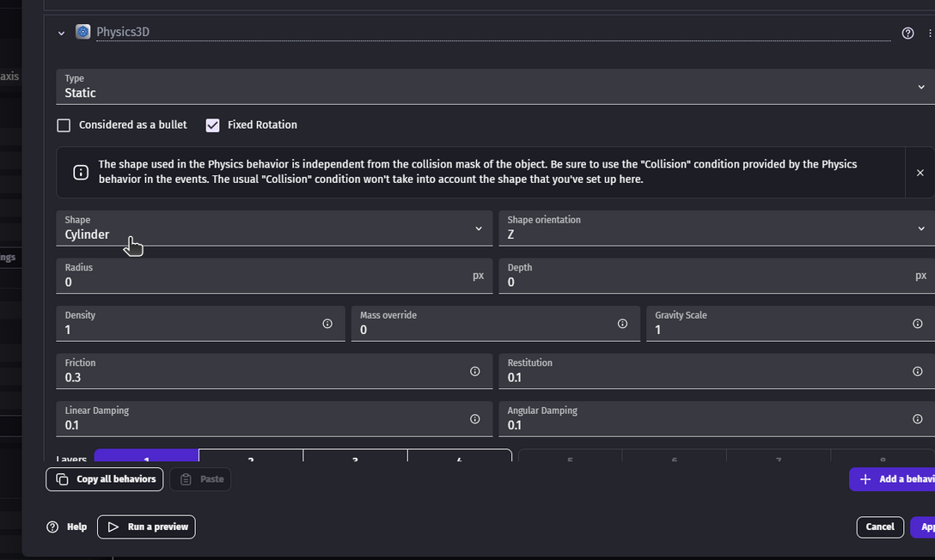Open the Shape orientation dropdown

coord(713,228)
